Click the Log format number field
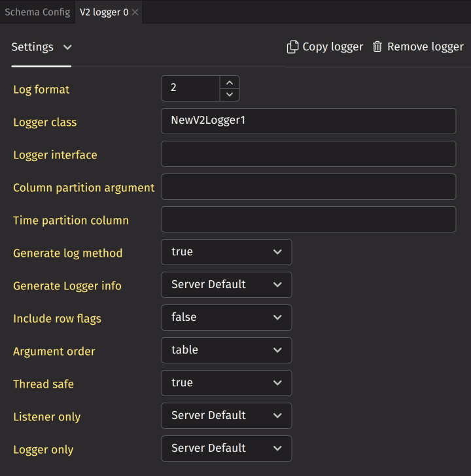 click(190, 88)
